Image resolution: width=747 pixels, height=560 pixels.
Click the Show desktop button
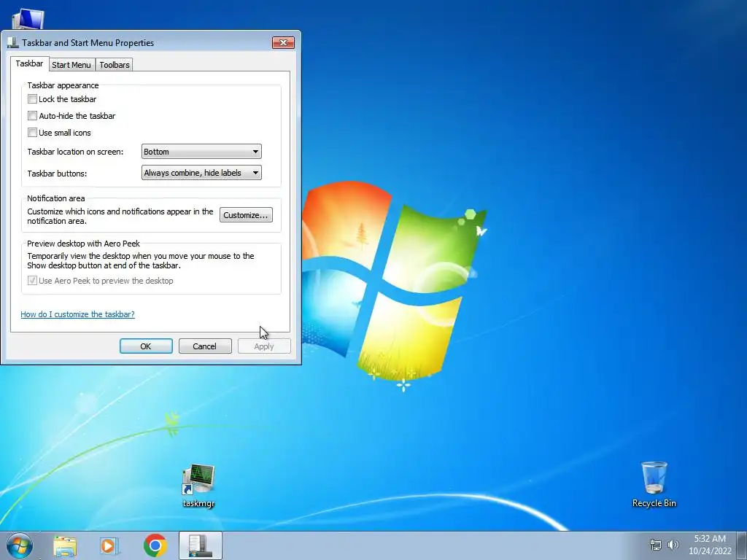pos(742,545)
